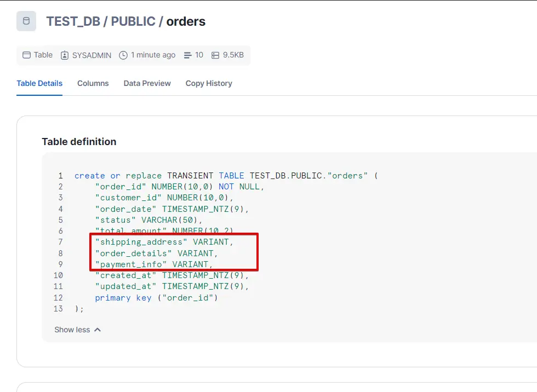The width and height of the screenshot is (537, 392).
Task: Click the 1 minute ago timestamp
Action: click(153, 55)
